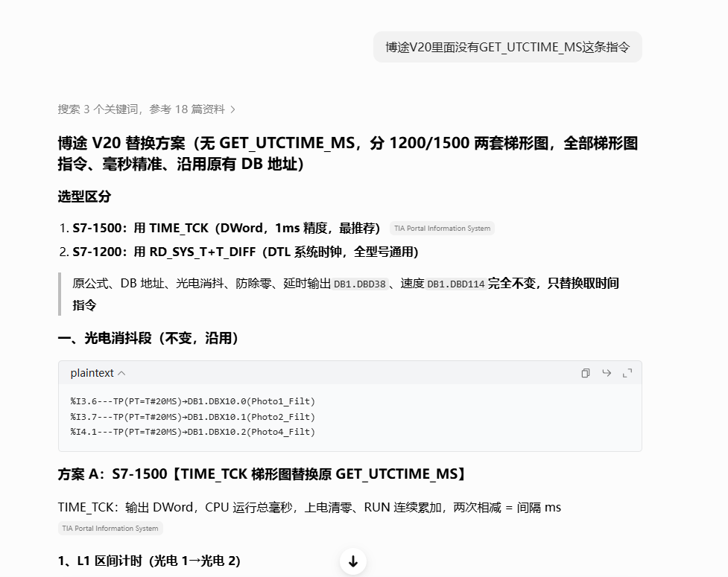Click the code line starting with %I3.6
The image size is (728, 577).
[x=193, y=401]
